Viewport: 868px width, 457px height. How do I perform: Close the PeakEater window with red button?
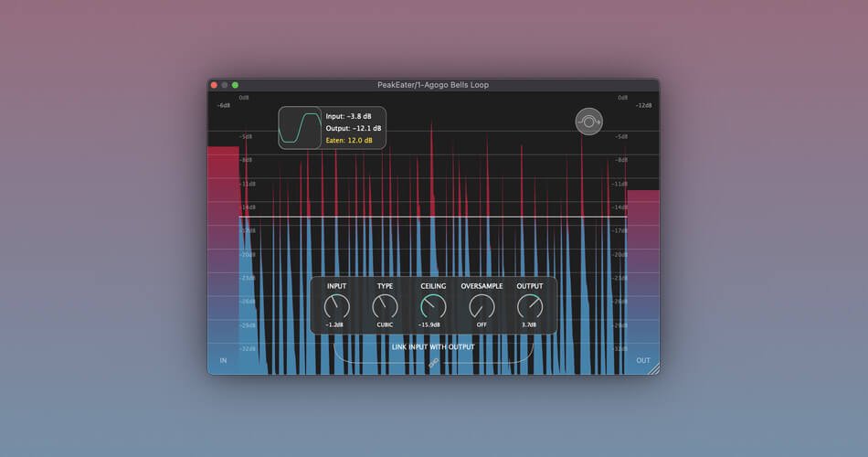[214, 85]
